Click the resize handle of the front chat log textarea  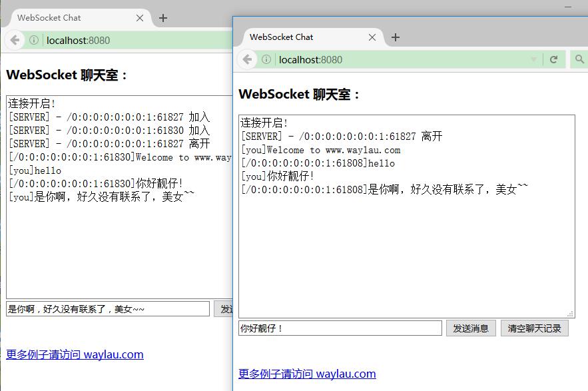click(x=570, y=314)
